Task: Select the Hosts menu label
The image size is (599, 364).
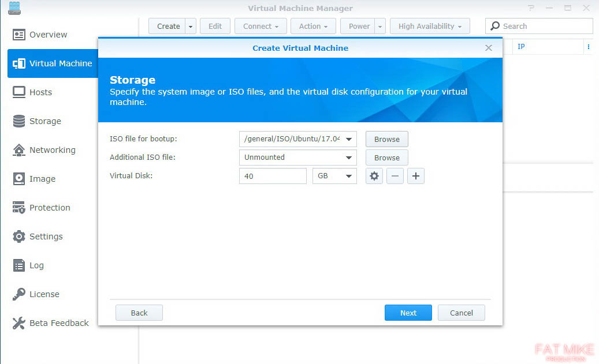Action: 41,92
